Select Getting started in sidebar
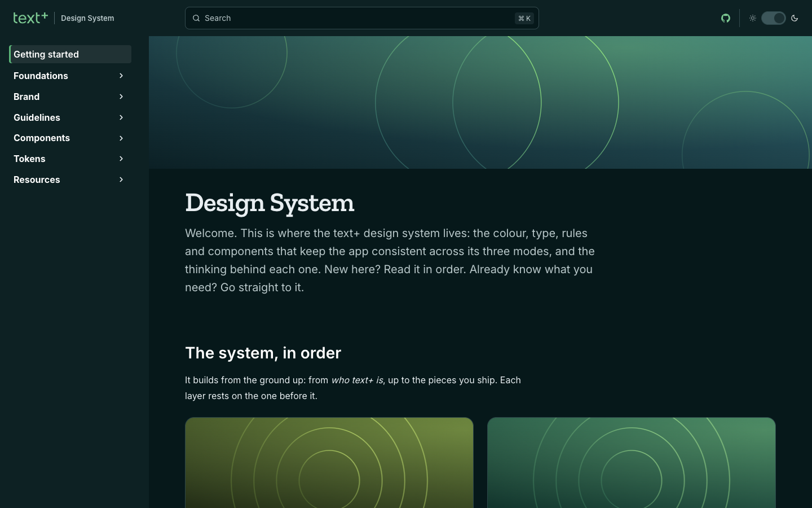Image resolution: width=812 pixels, height=508 pixels. 70,54
